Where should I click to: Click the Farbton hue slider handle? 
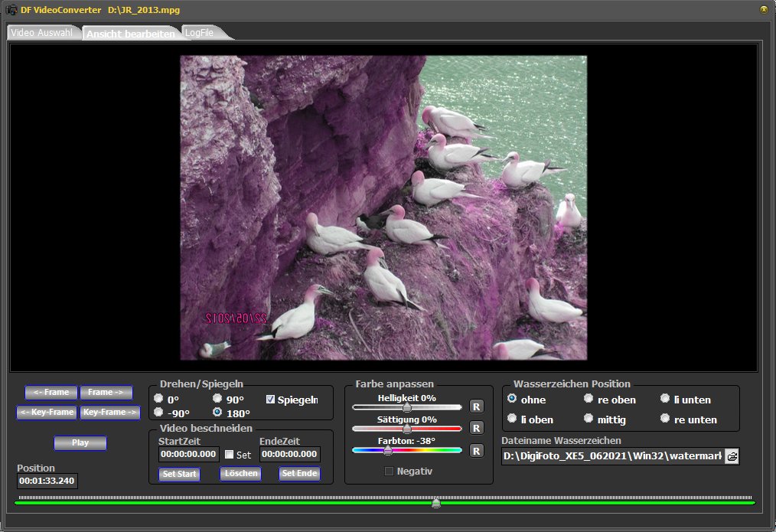pos(388,450)
